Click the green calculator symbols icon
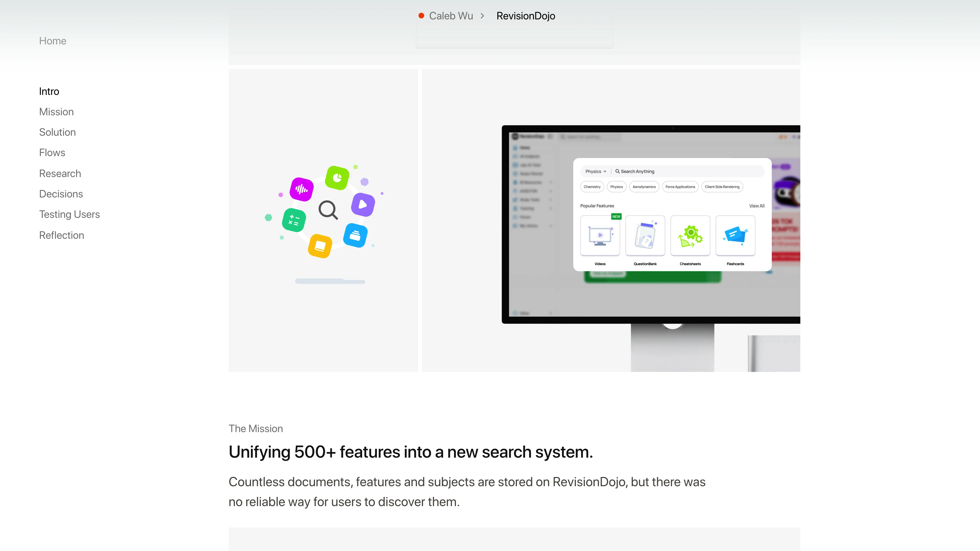Viewport: 980px width, 551px height. pyautogui.click(x=294, y=220)
